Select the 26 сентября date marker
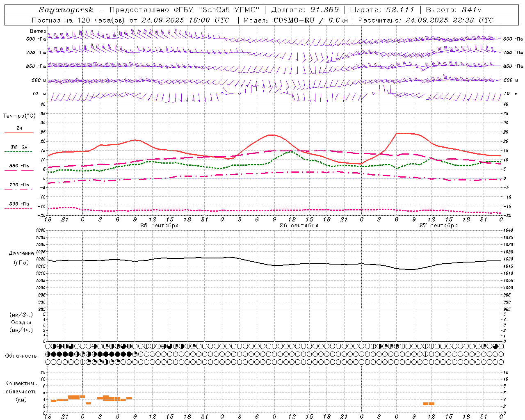 point(299,226)
